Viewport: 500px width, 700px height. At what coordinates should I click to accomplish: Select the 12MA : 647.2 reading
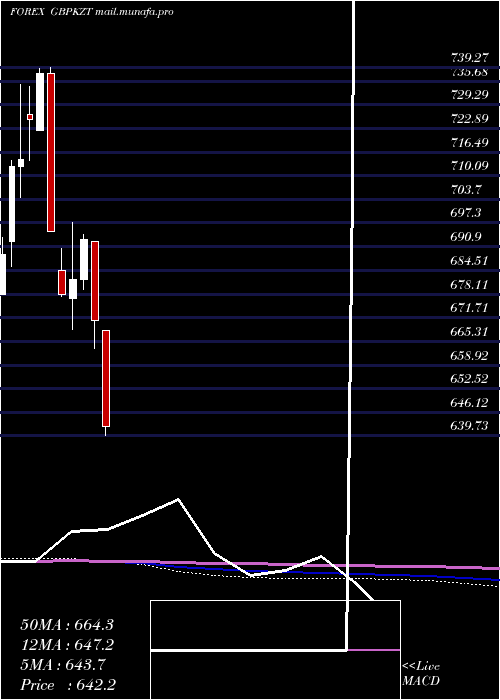[x=67, y=645]
